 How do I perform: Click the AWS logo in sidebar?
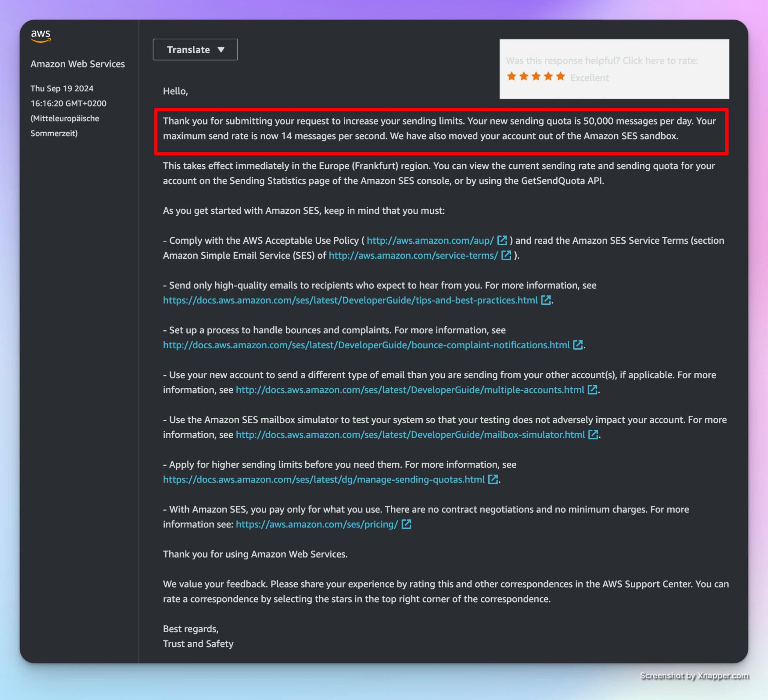pyautogui.click(x=41, y=36)
